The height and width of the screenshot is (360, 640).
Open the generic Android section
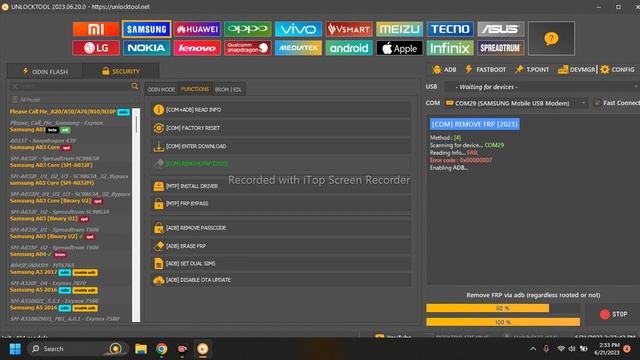pyautogui.click(x=349, y=48)
